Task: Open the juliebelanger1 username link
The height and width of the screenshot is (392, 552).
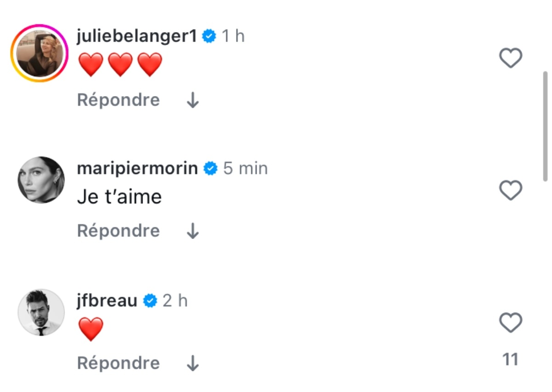Action: 137,36
